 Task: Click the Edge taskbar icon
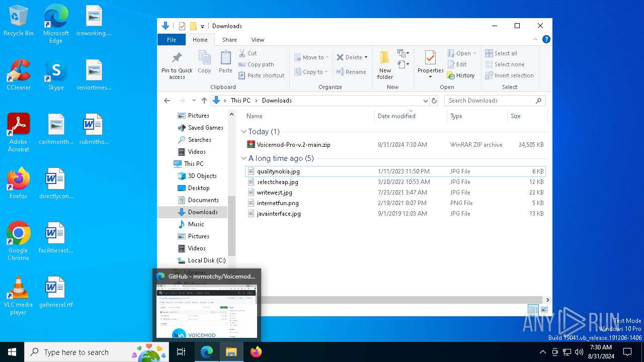207,352
